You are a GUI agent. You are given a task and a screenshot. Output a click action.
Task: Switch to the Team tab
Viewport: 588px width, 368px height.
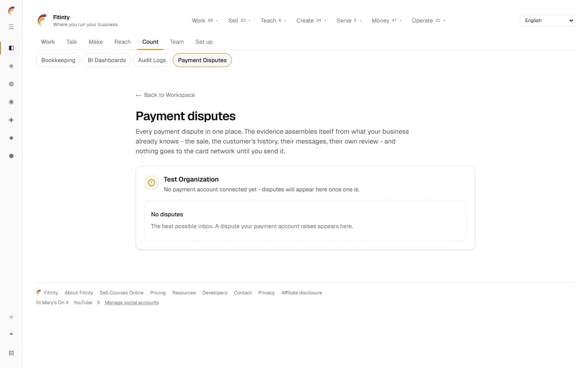click(x=177, y=42)
